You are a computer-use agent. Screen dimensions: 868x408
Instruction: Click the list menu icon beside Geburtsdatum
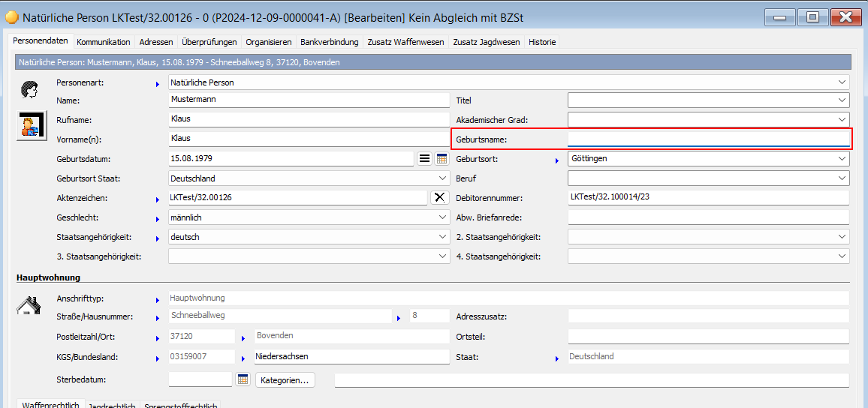point(424,159)
